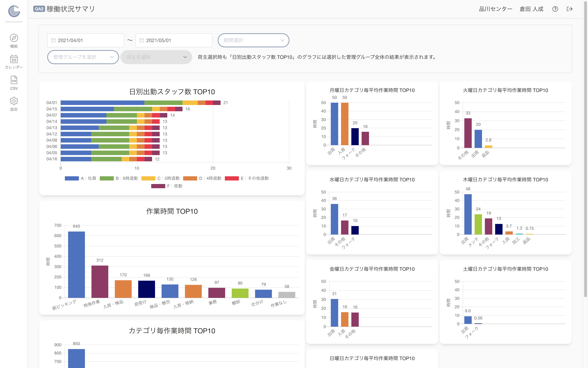
Task: Click the 04/01 staff bar totaling 21
Action: pos(141,103)
